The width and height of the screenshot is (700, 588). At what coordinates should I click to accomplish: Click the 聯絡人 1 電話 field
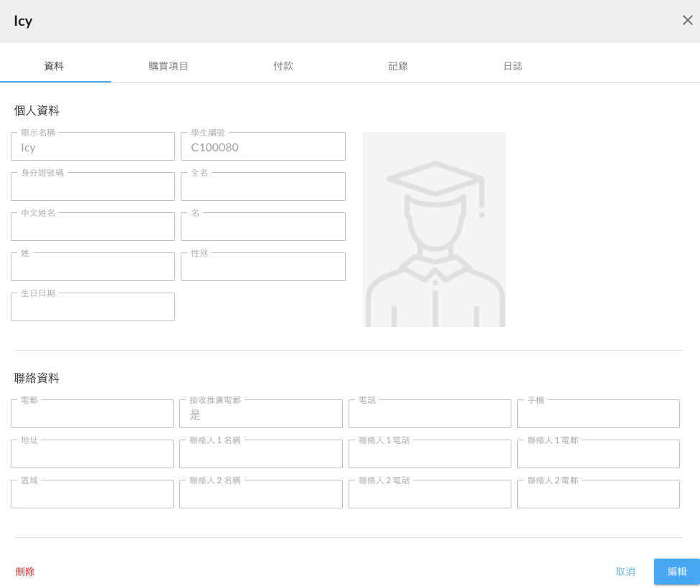(430, 454)
